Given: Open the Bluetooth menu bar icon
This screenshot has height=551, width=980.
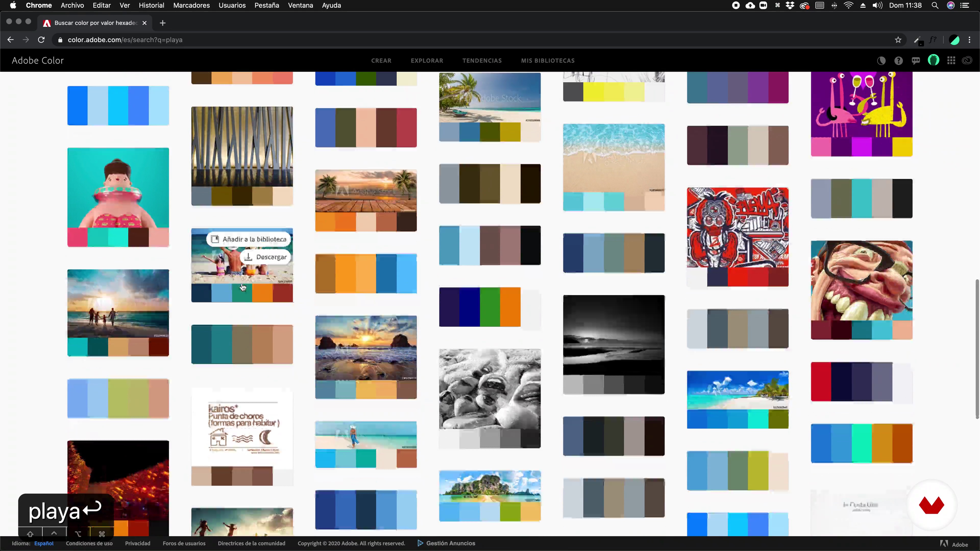Looking at the screenshot, I should tap(834, 5).
